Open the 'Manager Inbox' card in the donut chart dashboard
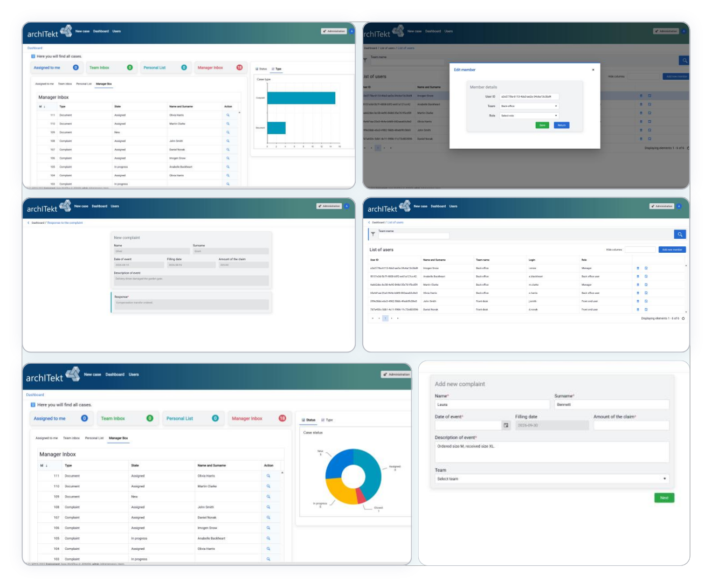Screen dimensions: 712x588 [259, 419]
